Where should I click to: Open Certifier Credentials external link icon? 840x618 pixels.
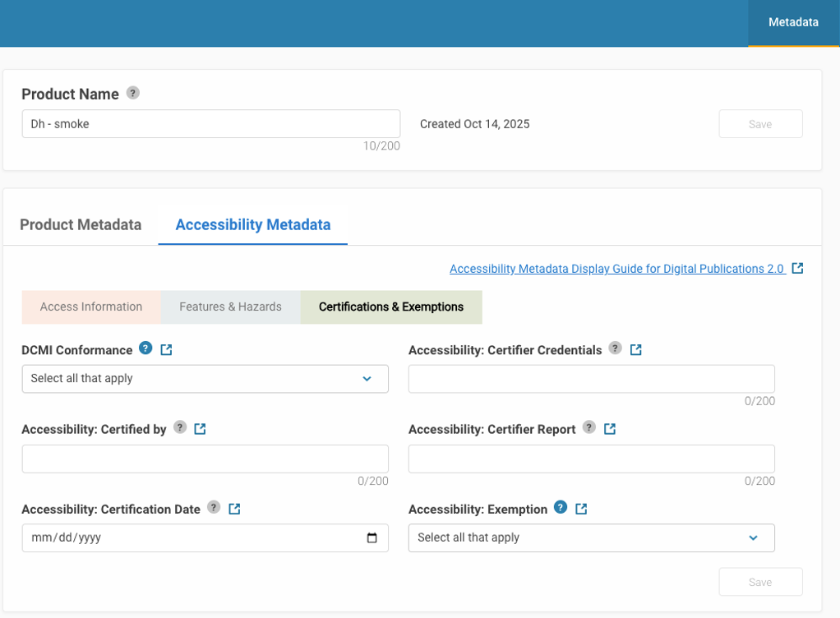(635, 350)
